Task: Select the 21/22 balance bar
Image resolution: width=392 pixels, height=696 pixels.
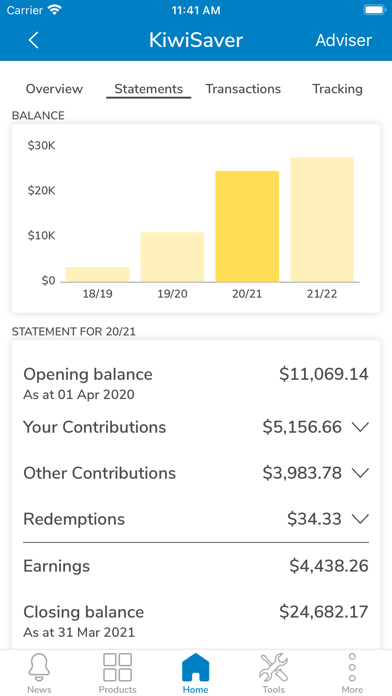Action: click(322, 219)
